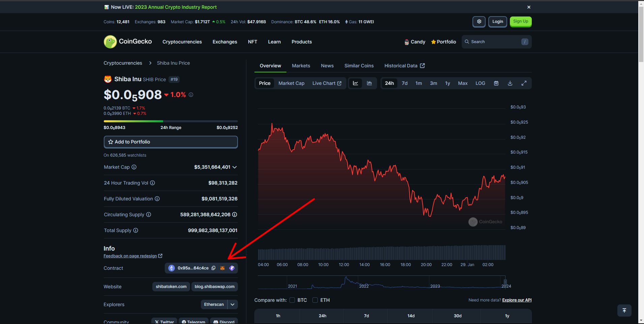Select Max chart range

point(463,83)
